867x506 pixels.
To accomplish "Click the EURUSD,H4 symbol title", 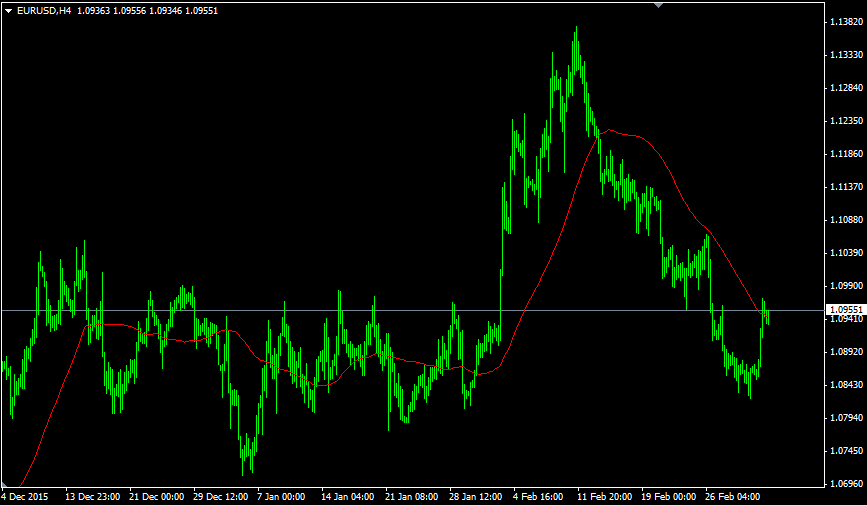I will pyautogui.click(x=44, y=11).
